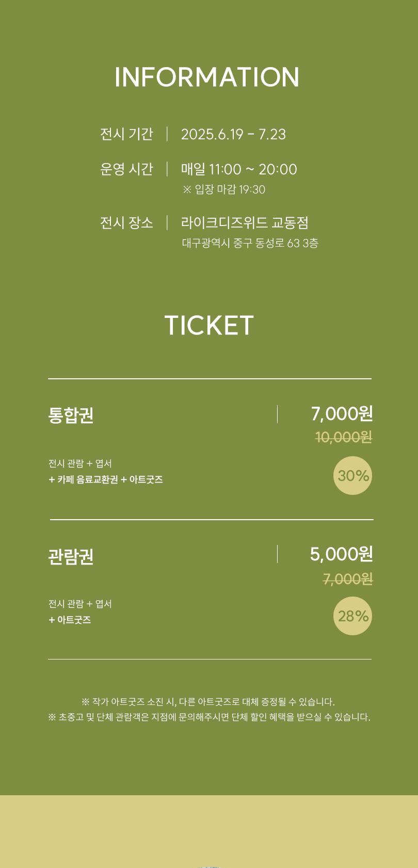
Task: Click the INFORMATION heading
Action: click(x=207, y=77)
